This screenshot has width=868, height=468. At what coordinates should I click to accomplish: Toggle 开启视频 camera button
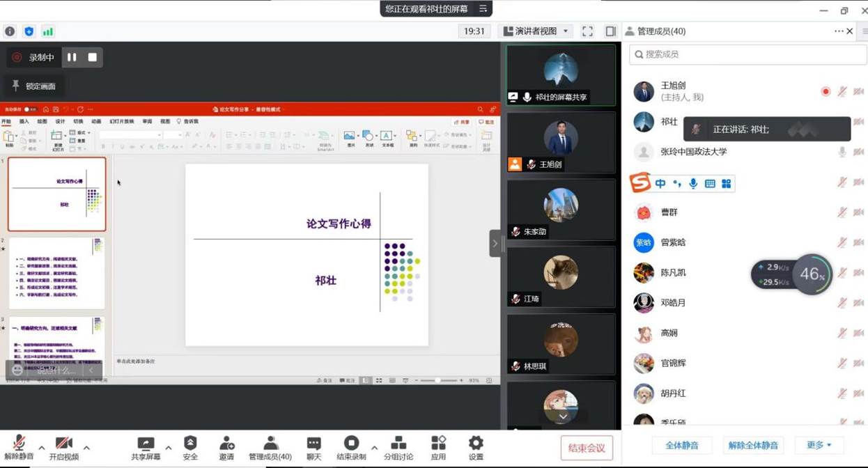click(63, 447)
